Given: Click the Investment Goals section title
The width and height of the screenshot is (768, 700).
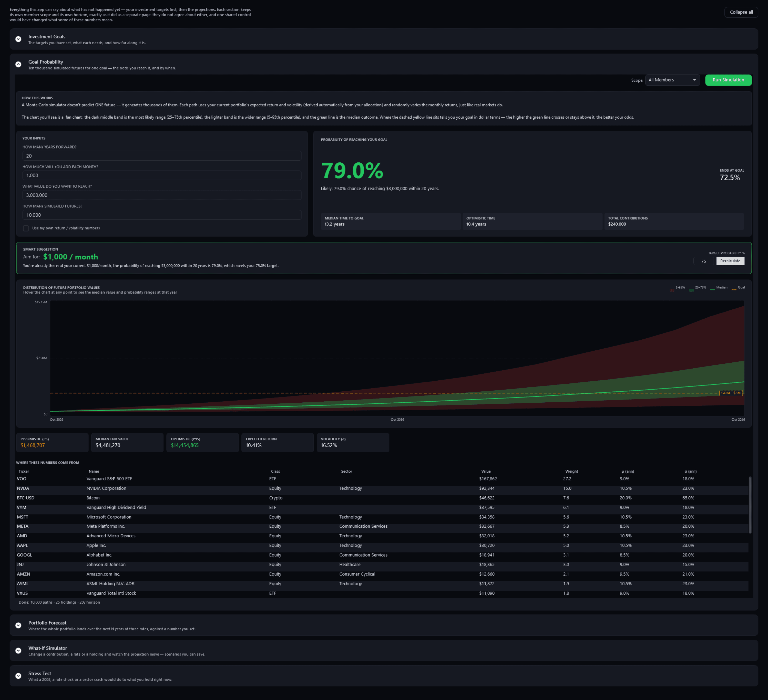Looking at the screenshot, I should tap(47, 37).
